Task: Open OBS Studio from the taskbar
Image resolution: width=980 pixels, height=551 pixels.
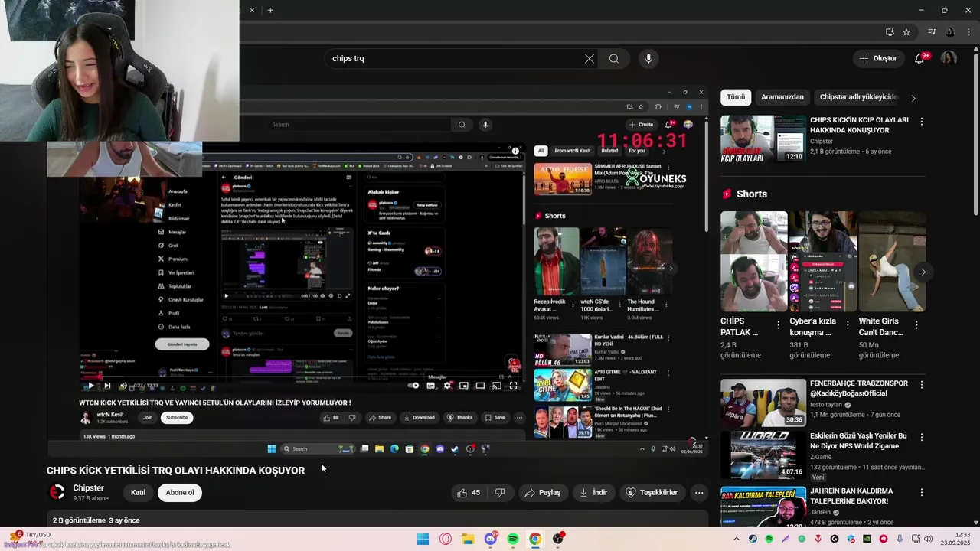Action: click(558, 539)
